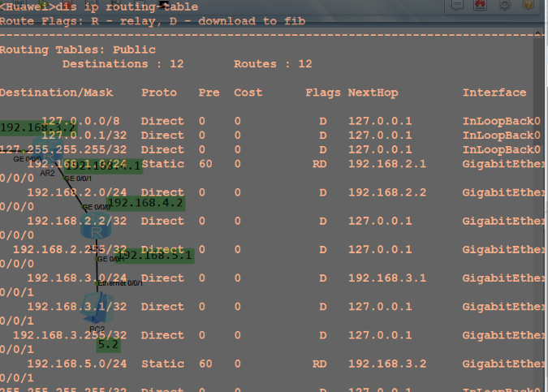This screenshot has height=392, width=548.
Task: Click the terminal scrollbar up arrow
Action: pos(538,33)
